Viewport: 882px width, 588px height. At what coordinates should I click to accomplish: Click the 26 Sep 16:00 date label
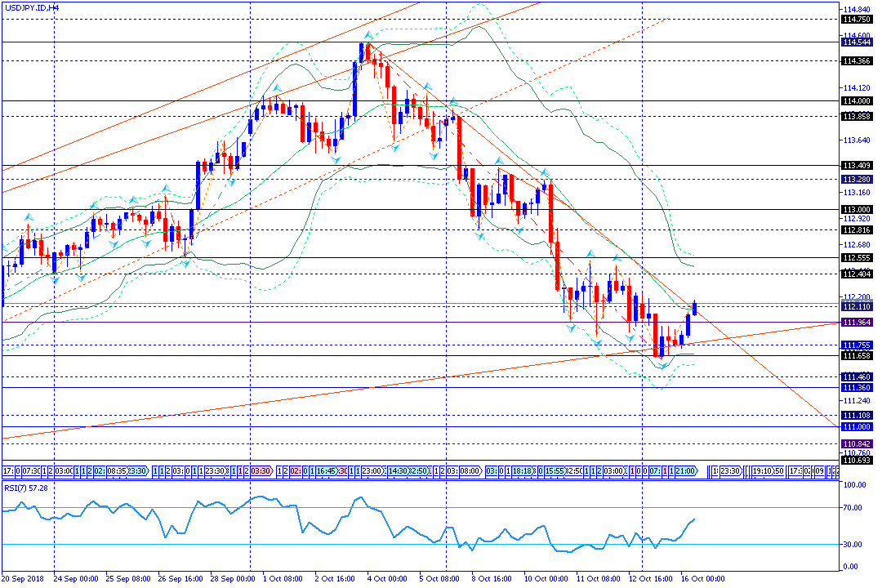point(180,579)
